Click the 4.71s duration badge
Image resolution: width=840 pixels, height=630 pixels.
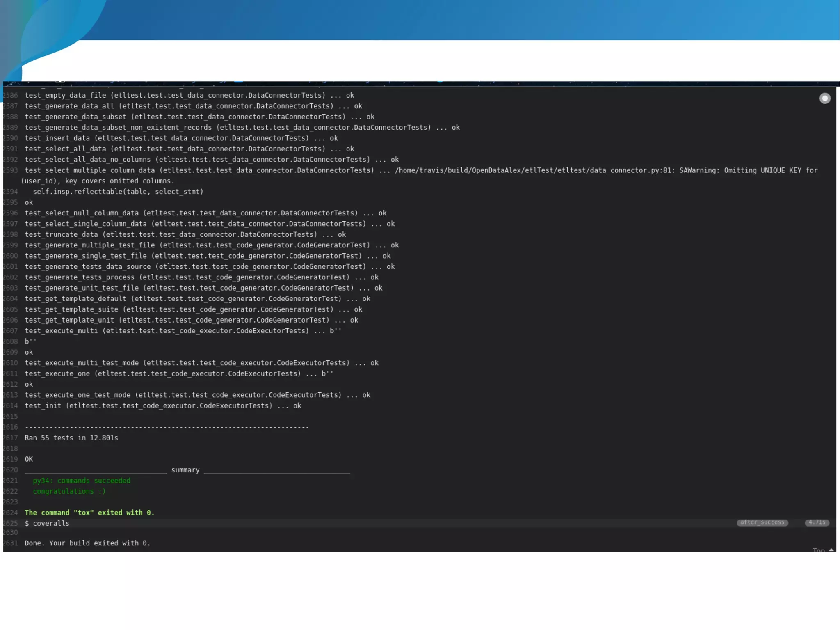point(817,522)
